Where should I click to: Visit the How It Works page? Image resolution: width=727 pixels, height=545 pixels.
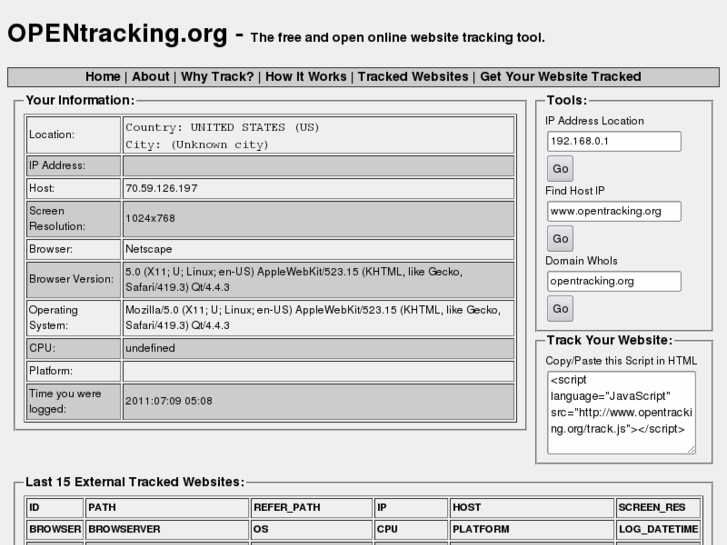point(306,77)
